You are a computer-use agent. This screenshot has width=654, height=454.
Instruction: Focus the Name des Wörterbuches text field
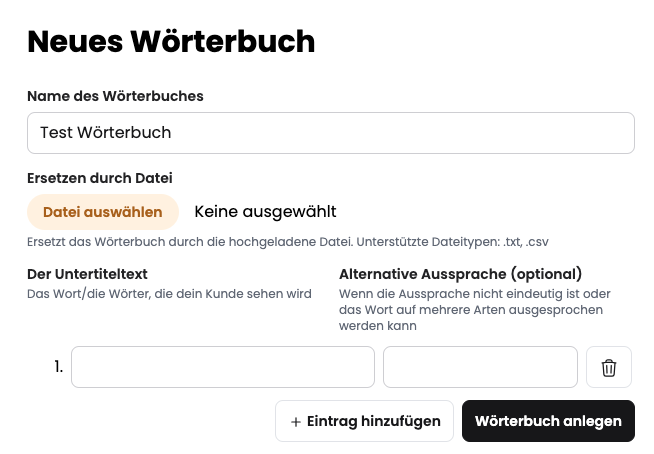331,133
